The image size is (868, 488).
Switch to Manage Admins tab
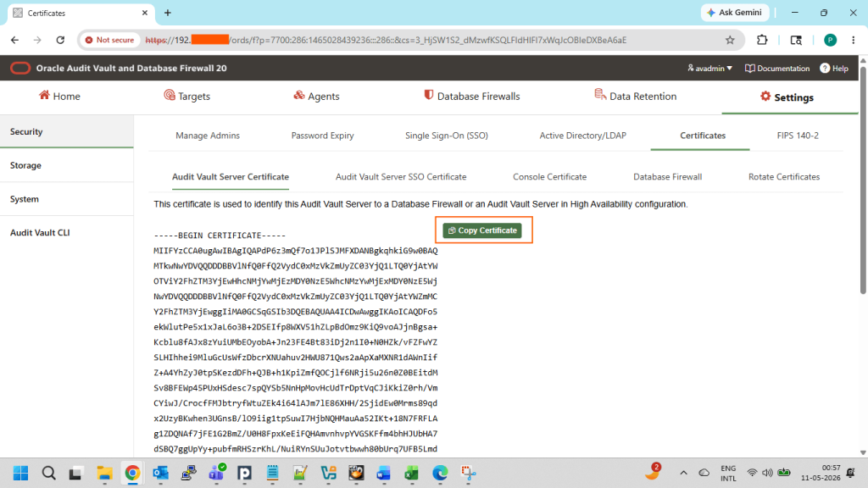(x=208, y=136)
